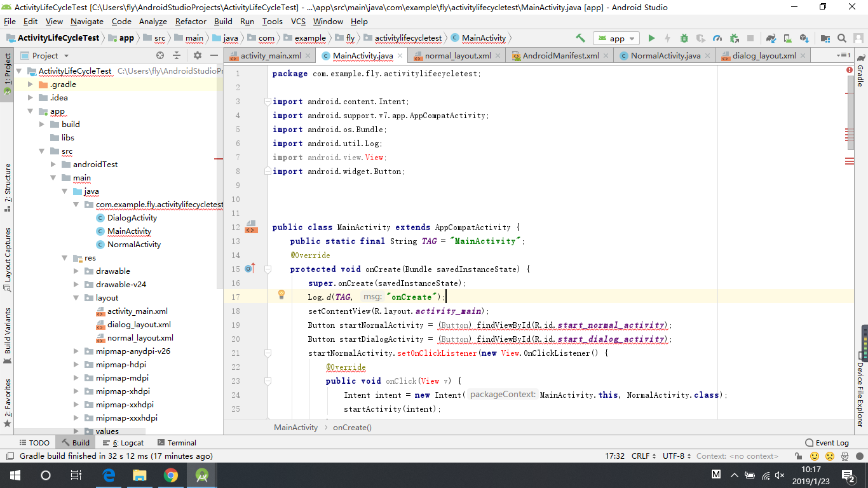This screenshot has width=868, height=488.
Task: Close the dialog_layout.xml editor tab
Action: click(802, 55)
